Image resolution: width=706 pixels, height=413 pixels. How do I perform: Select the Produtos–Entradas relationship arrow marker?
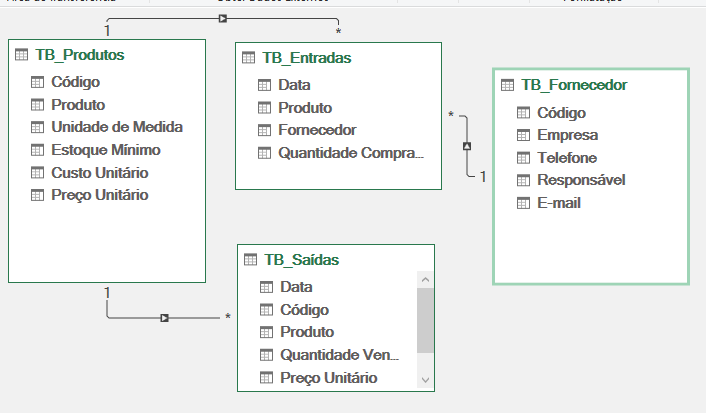[x=222, y=18]
